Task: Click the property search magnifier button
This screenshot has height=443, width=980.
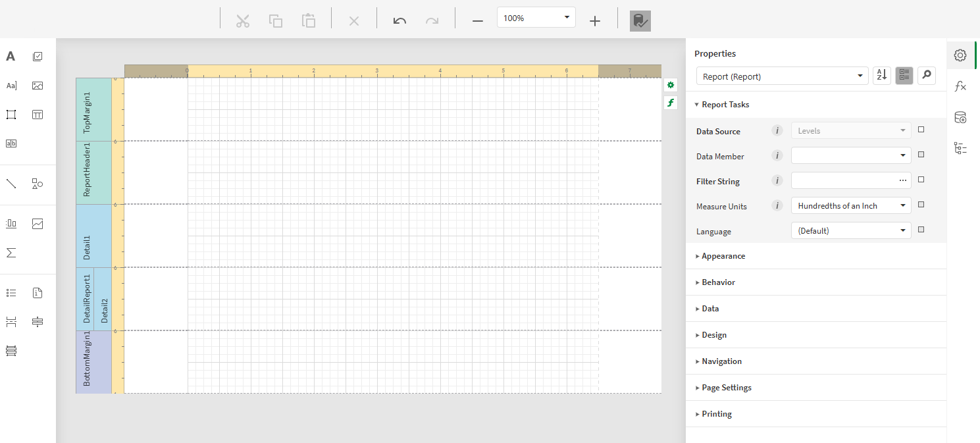Action: pos(926,75)
